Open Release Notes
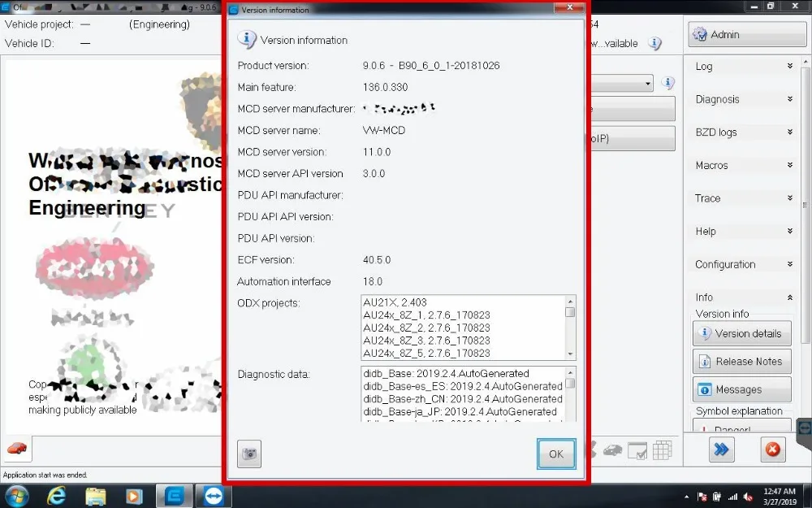Image resolution: width=812 pixels, height=508 pixels. 741,362
